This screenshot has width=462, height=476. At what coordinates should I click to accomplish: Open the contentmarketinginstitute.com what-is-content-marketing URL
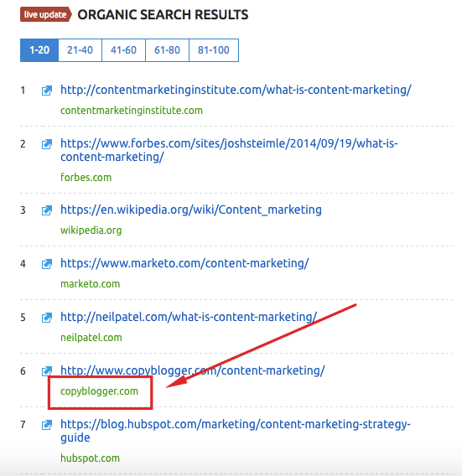click(236, 90)
